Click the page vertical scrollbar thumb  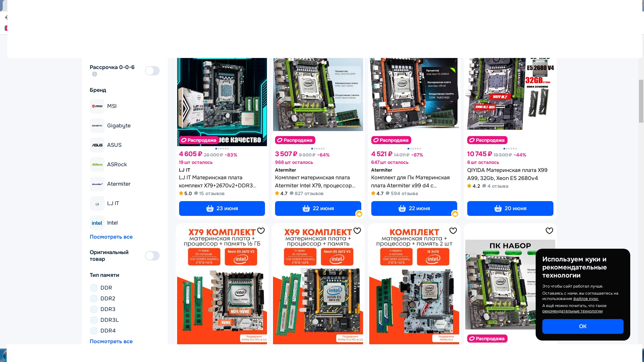[x=641, y=101]
